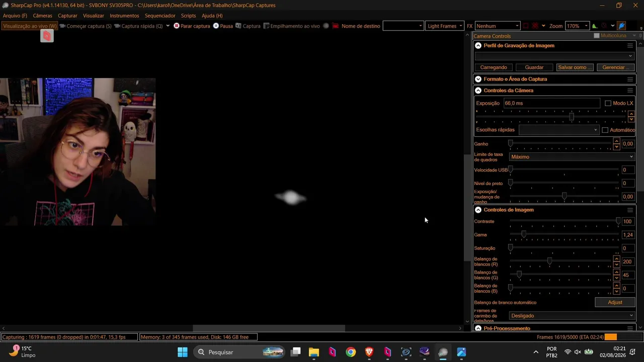Open the Captura rápida options arrow
Screen dimensions: 644x362
(x=168, y=26)
